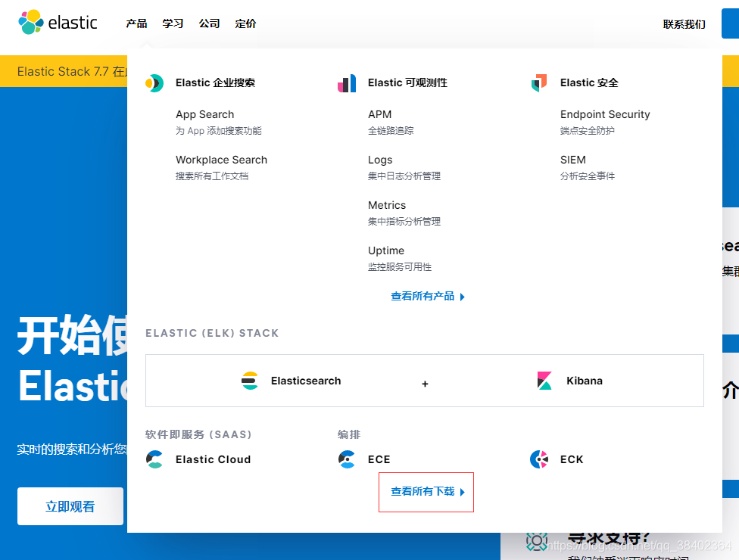Click the highlighted 查看所有下载 link
This screenshot has height=560, width=739.
coord(426,492)
